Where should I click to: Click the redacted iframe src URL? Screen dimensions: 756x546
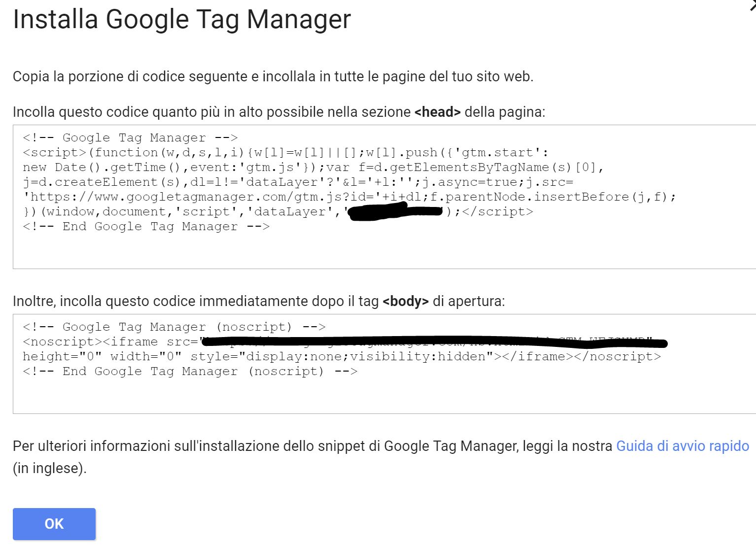coord(434,341)
